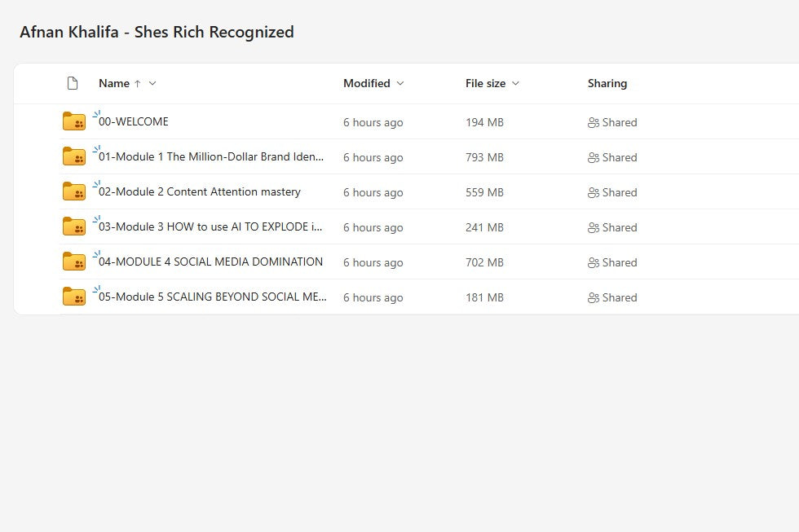Click the Sharing column header
The height and width of the screenshot is (532, 799).
[x=607, y=83]
